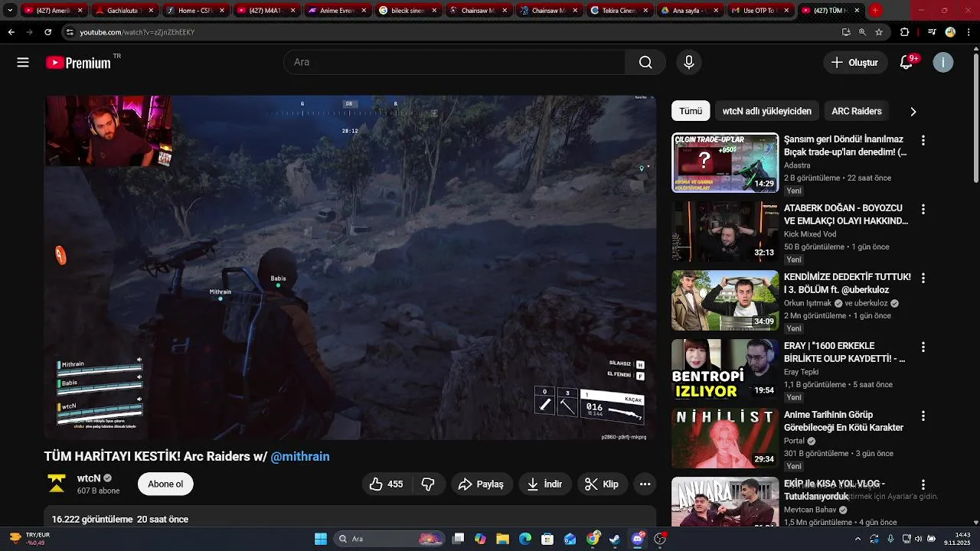Screen dimensions: 980x551
Task: Switch to the Use OTP To tab
Action: click(x=759, y=11)
